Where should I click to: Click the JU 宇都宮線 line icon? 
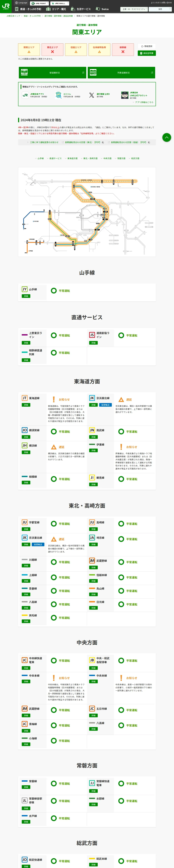point(24,522)
